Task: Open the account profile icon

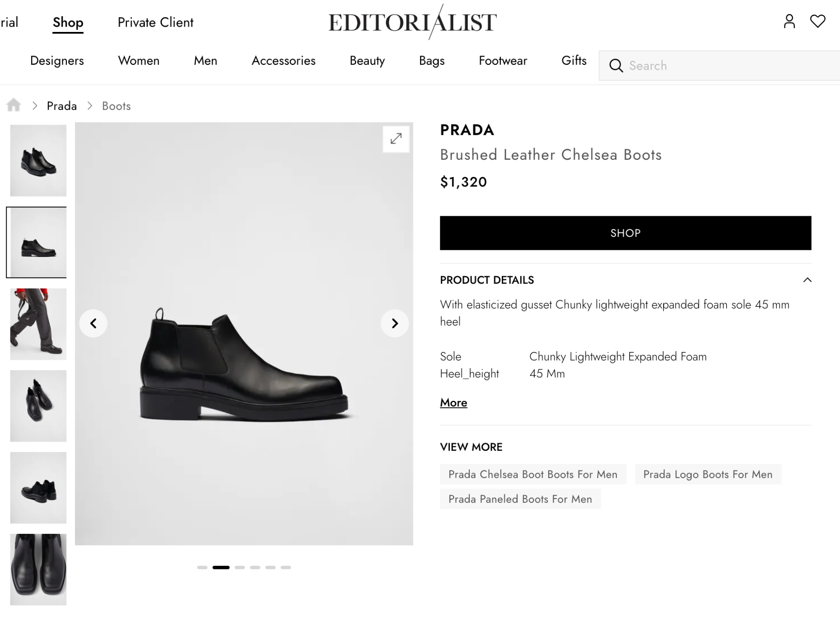Action: (789, 21)
